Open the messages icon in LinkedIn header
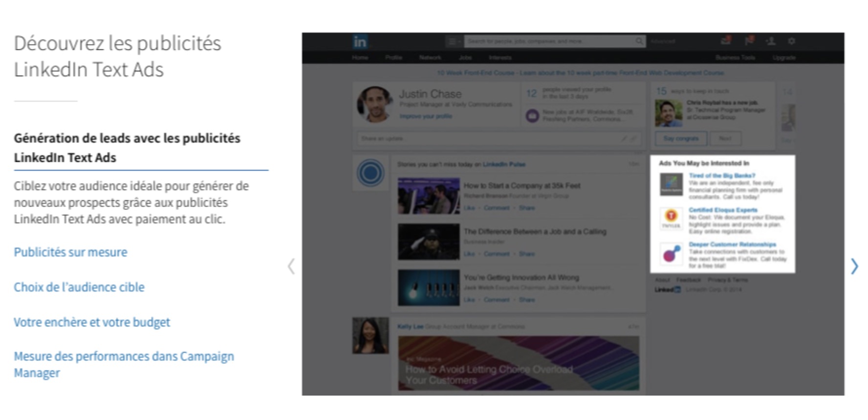This screenshot has width=868, height=420. pyautogui.click(x=726, y=41)
